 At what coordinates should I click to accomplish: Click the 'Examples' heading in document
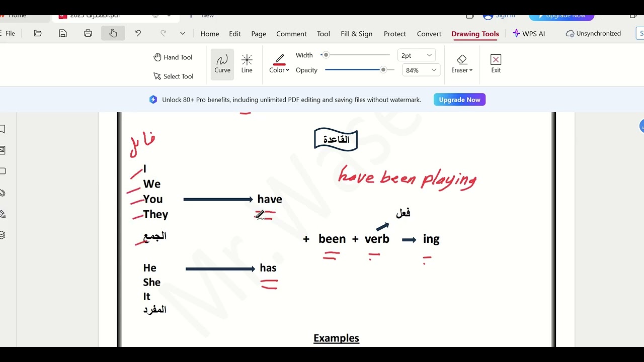tap(336, 338)
